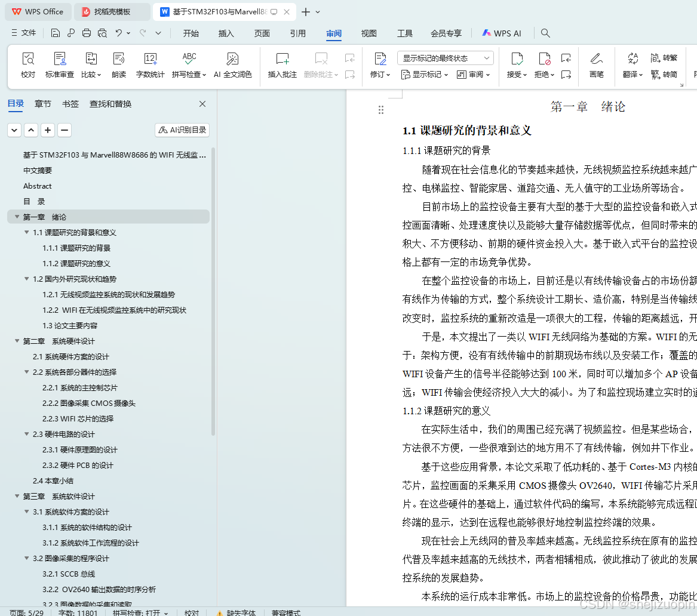Switch to the 找稻壳模板 tab

(112, 12)
